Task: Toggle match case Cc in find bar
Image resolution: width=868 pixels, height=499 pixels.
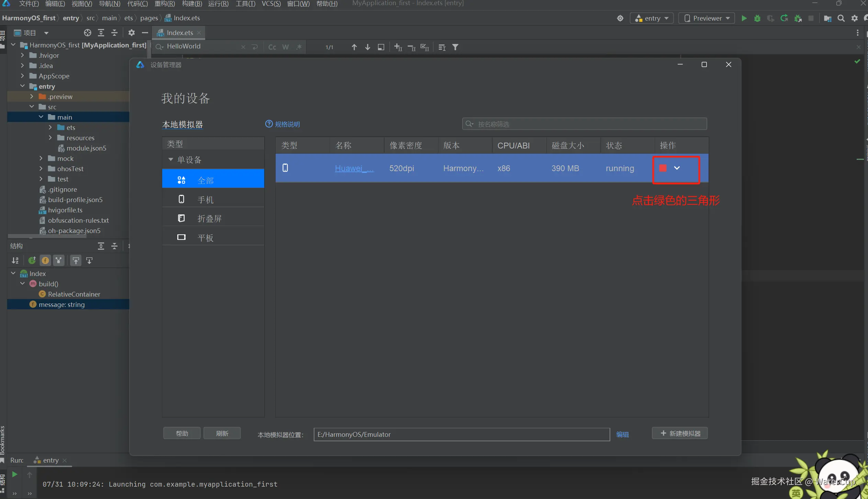Action: coord(272,47)
